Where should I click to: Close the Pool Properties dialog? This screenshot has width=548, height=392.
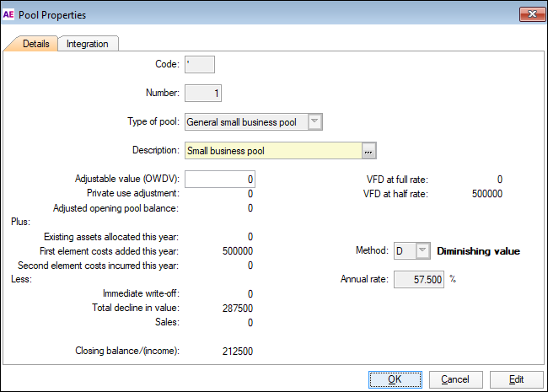click(x=531, y=13)
